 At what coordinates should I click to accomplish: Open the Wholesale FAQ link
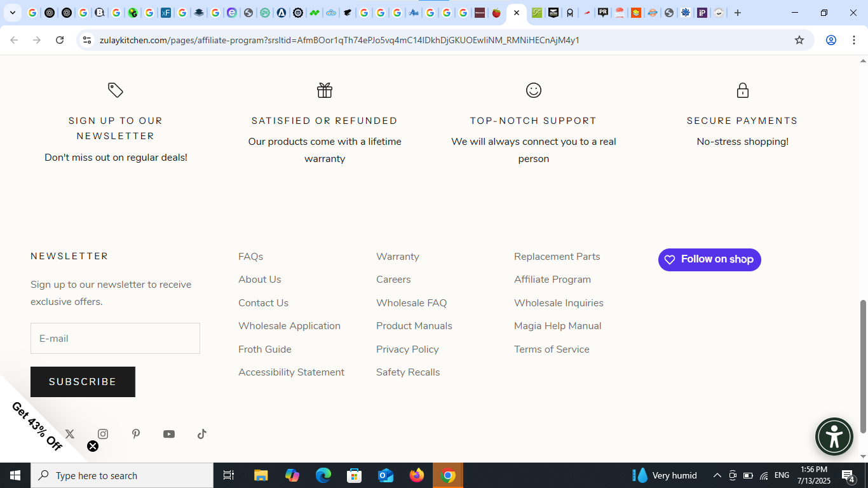(x=412, y=303)
